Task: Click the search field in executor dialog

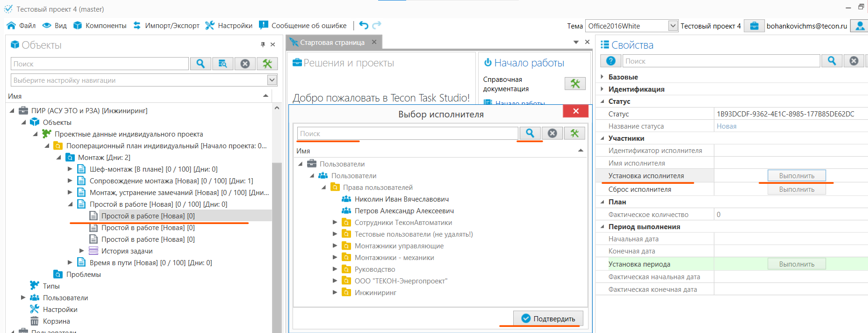Action: [x=407, y=134]
